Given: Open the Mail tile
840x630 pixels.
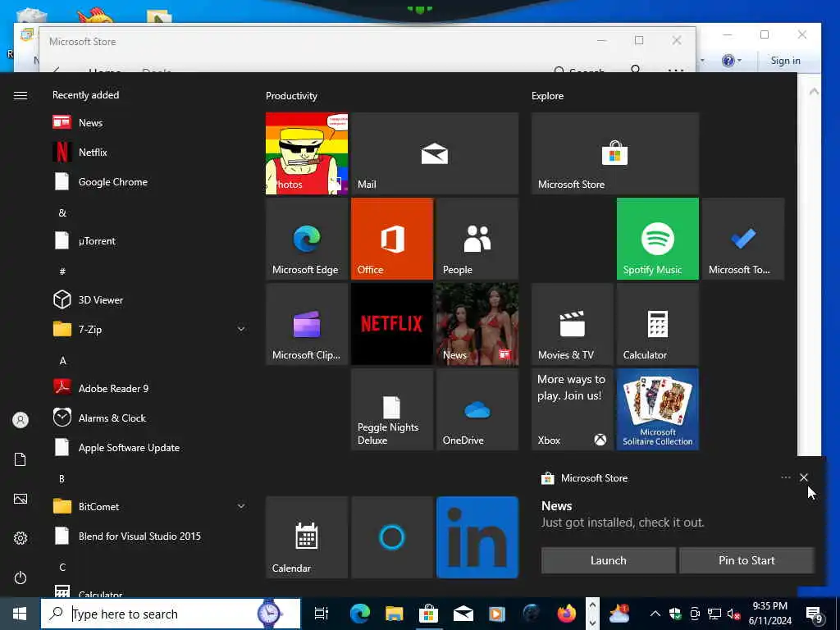Looking at the screenshot, I should 435,153.
